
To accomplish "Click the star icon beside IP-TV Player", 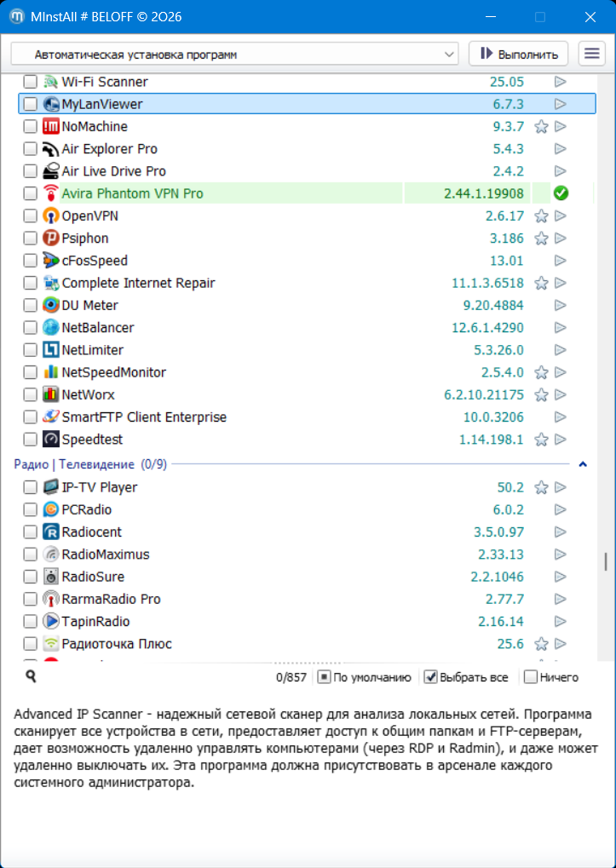I will point(540,488).
